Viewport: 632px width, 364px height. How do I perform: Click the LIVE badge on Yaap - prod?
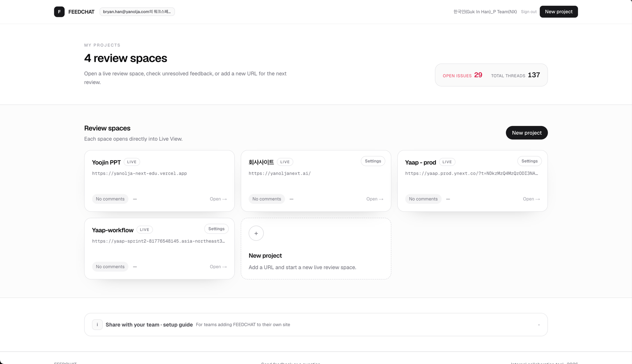(x=447, y=162)
